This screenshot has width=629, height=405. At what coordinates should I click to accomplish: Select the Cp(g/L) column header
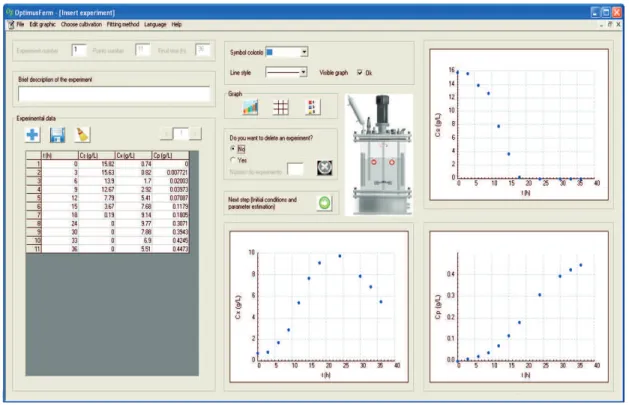pos(170,155)
